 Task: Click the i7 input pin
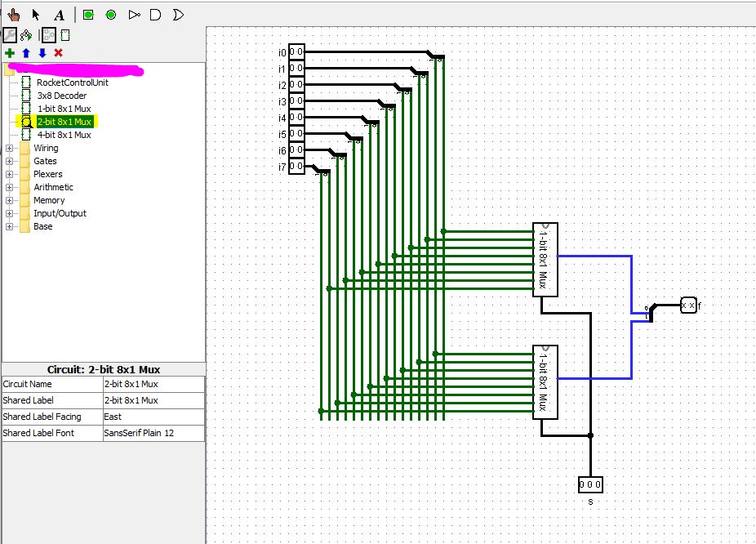tap(296, 167)
